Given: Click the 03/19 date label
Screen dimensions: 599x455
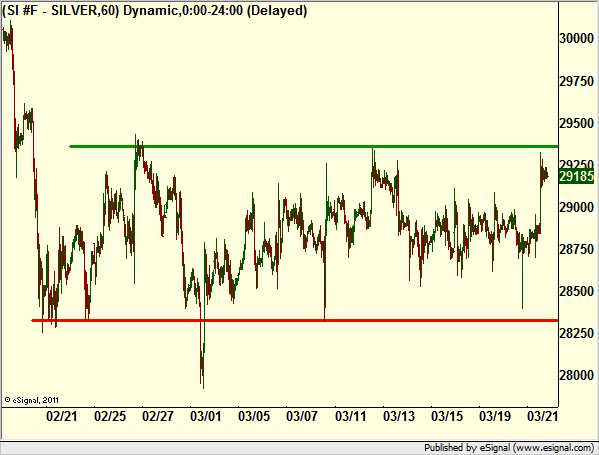Looking at the screenshot, I should coord(495,416).
